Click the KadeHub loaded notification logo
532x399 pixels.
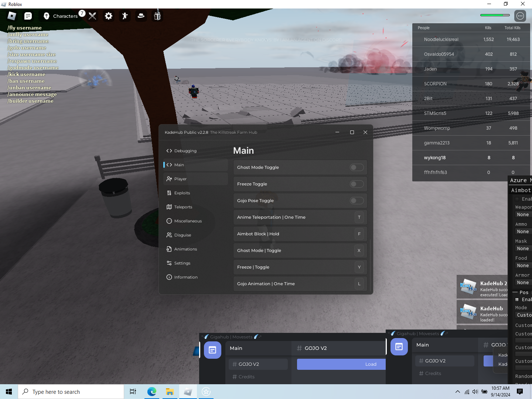tap(468, 312)
